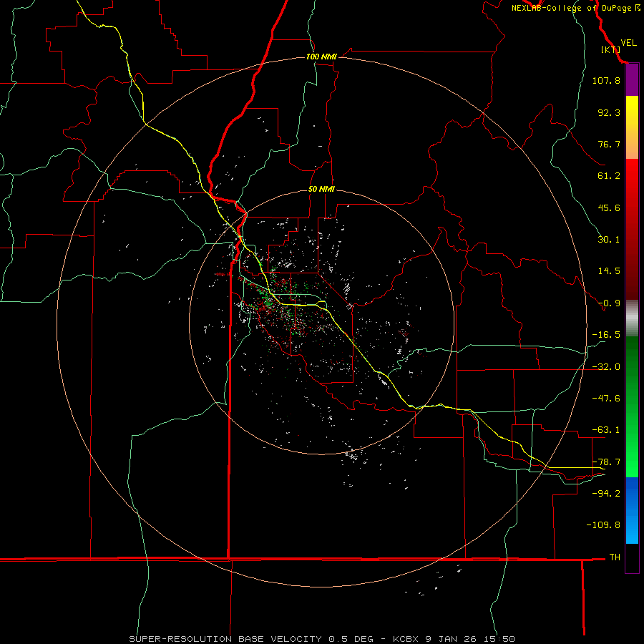This screenshot has width=644, height=644.
Task: Click the 30.1 velocity scale value
Action: tap(609, 240)
